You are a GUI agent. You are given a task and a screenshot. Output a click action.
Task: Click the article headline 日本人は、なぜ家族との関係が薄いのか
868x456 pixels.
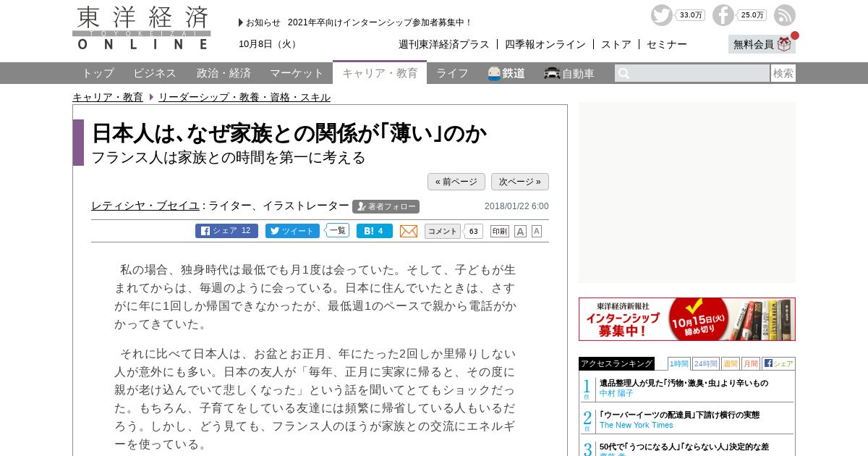point(289,132)
